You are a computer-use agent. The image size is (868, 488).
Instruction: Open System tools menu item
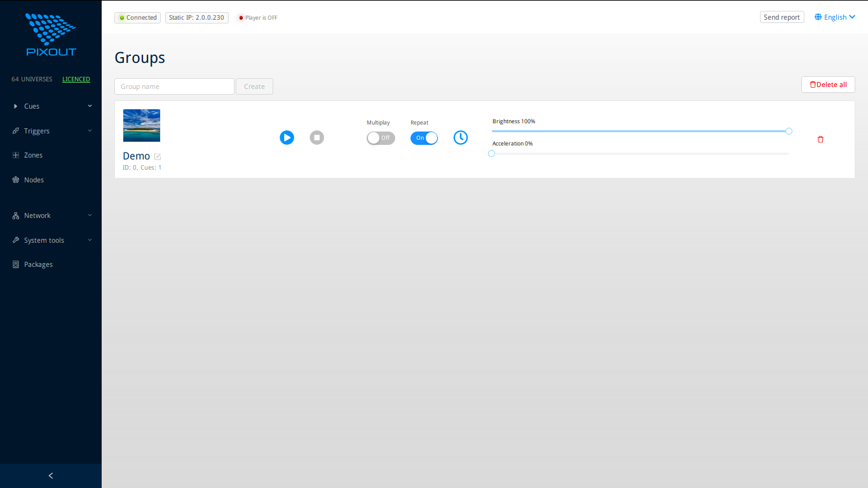(51, 240)
